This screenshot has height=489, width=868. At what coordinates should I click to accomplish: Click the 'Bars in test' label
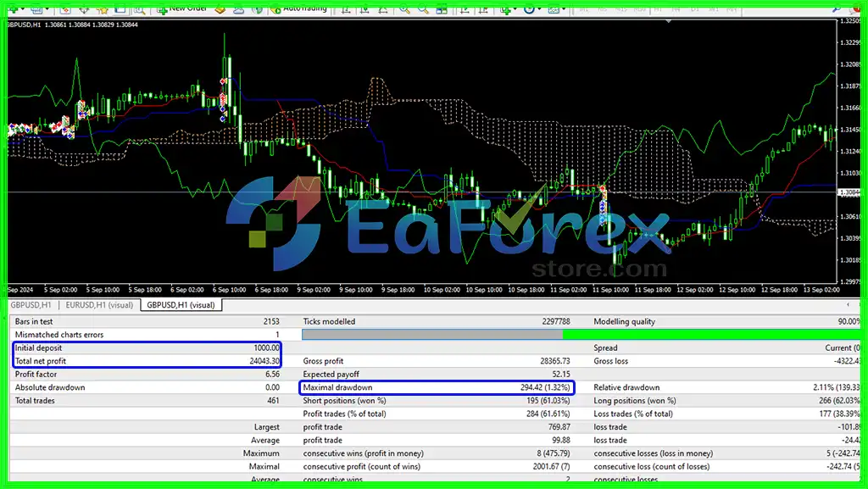click(34, 321)
